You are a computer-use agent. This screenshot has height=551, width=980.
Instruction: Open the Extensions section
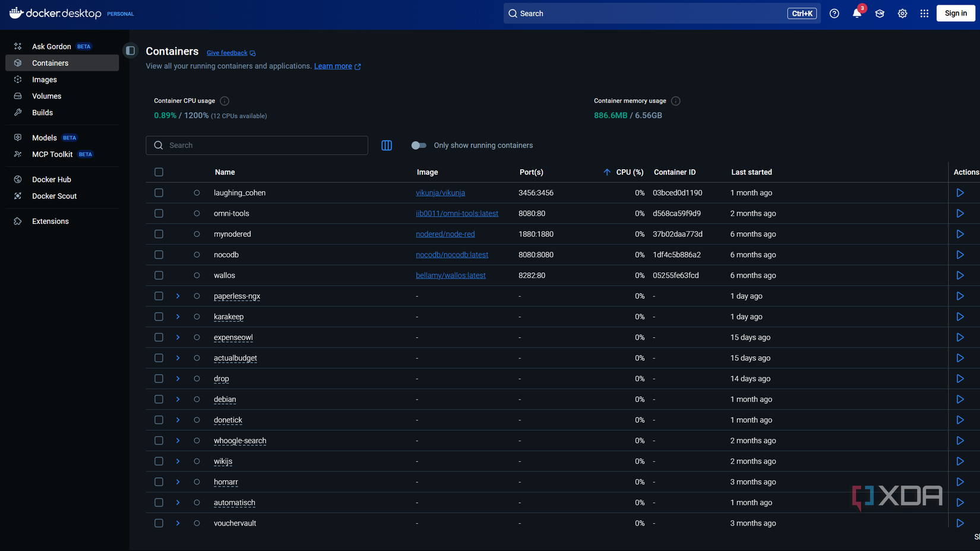[x=50, y=221]
